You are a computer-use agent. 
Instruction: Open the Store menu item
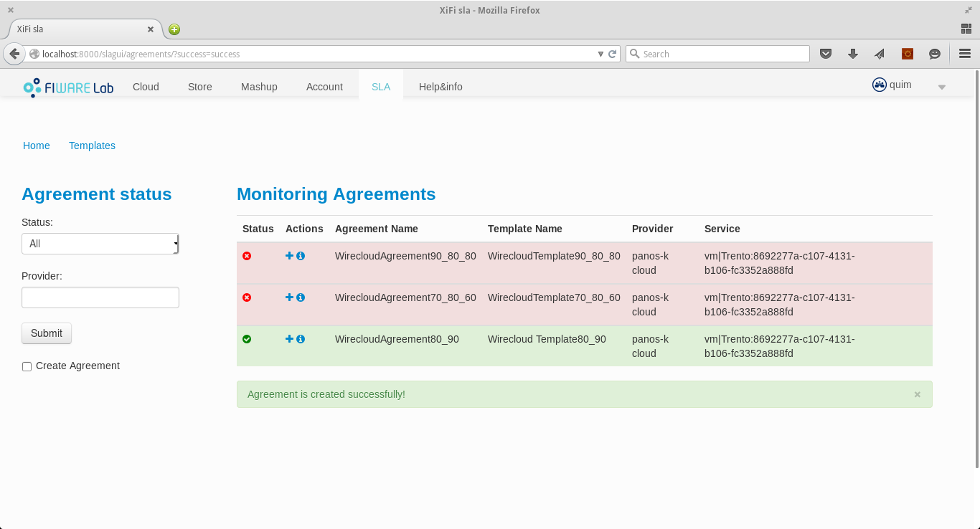coord(200,87)
